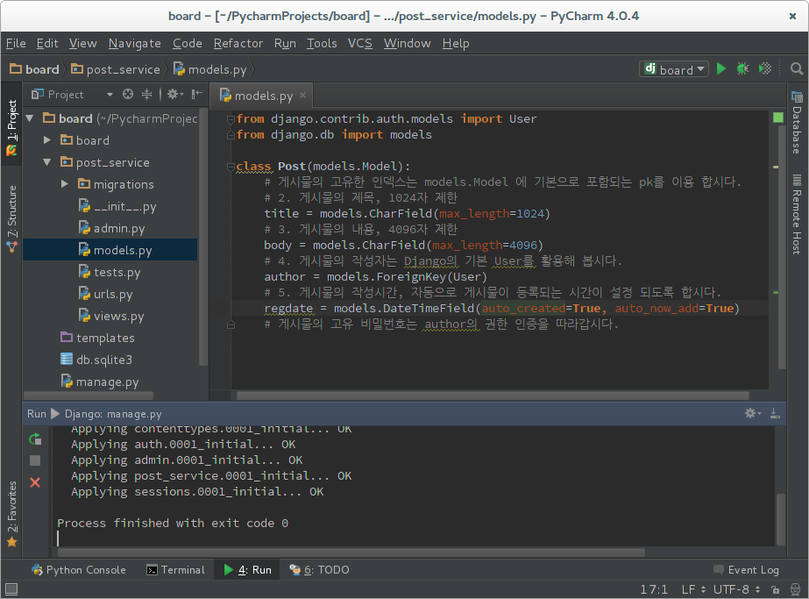Open the Edit menu
Viewport: 809px width, 599px height.
47,43
